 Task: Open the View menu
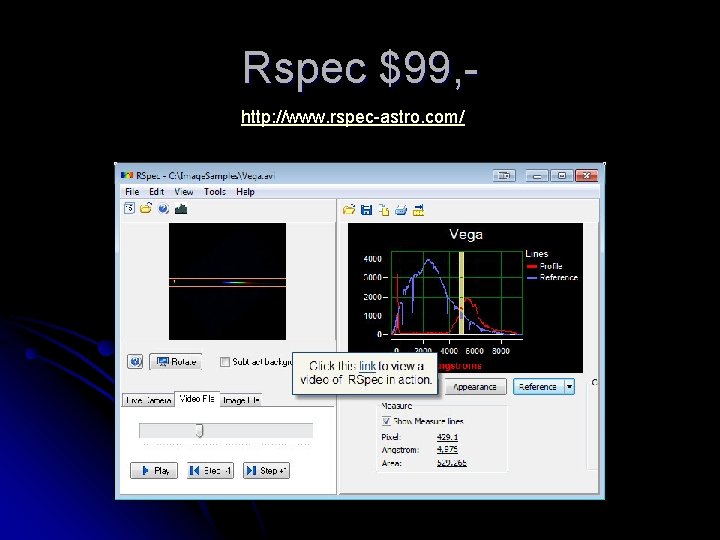point(184,191)
